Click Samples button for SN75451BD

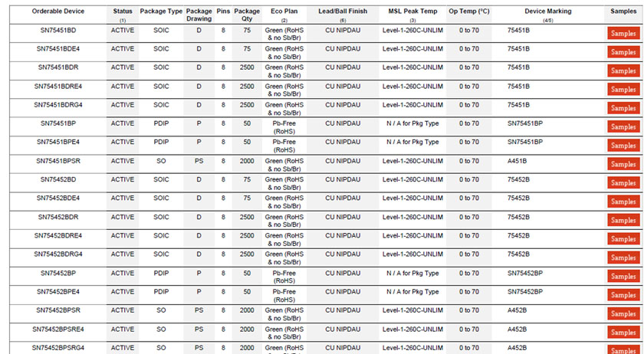coord(623,33)
